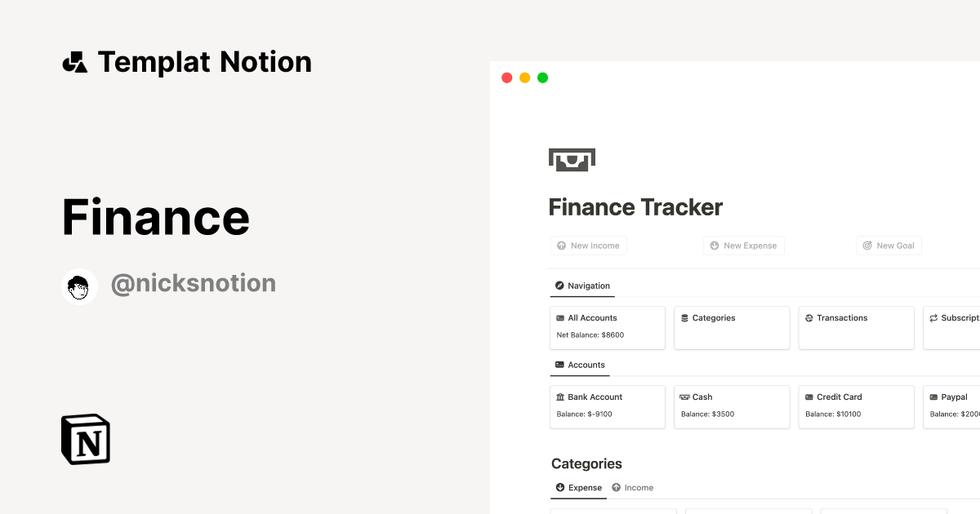This screenshot has height=514, width=980.
Task: Click the refresh icon next to Subscriptions
Action: click(x=933, y=317)
